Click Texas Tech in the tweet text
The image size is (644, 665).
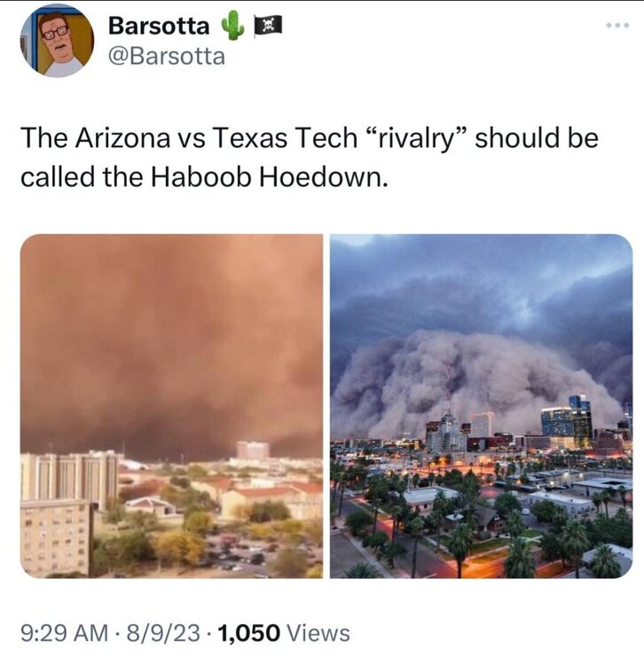pyautogui.click(x=284, y=137)
